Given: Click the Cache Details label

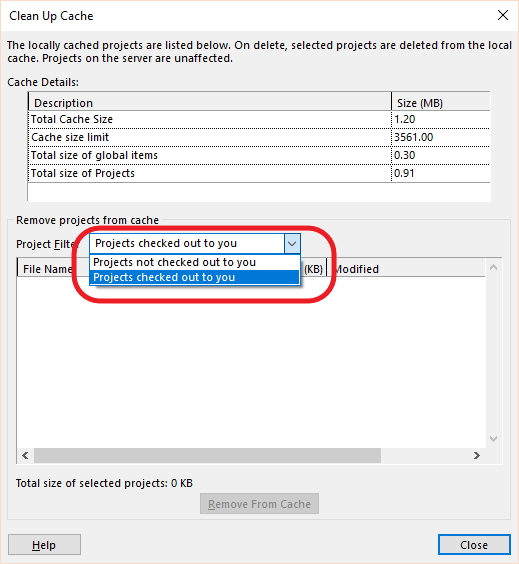Looking at the screenshot, I should (x=43, y=82).
